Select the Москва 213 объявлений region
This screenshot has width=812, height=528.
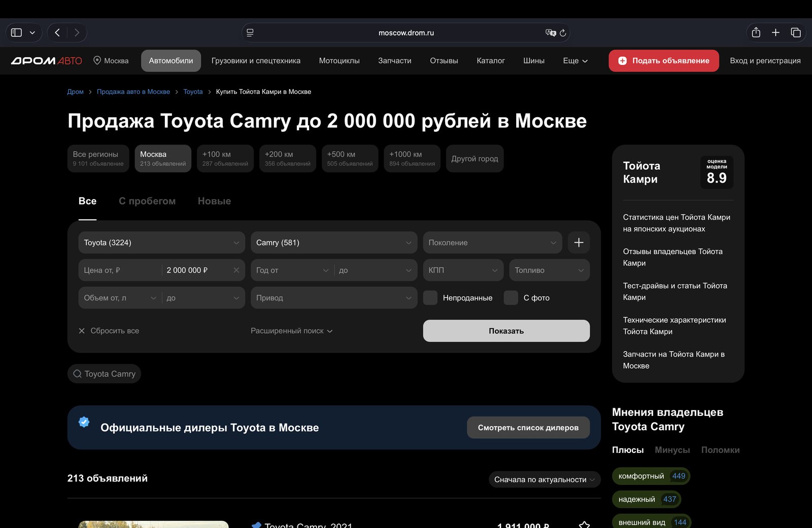[x=163, y=158]
